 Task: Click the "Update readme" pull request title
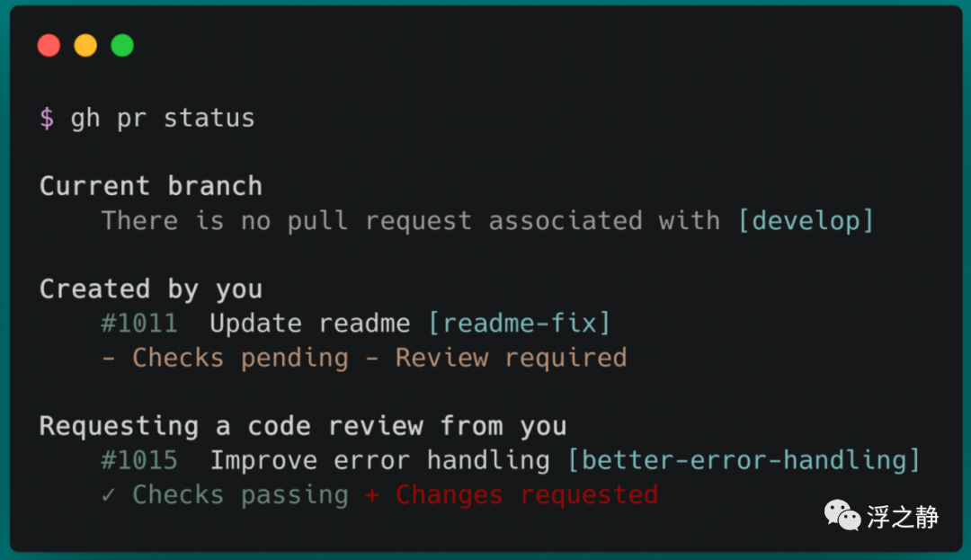pyautogui.click(x=310, y=324)
